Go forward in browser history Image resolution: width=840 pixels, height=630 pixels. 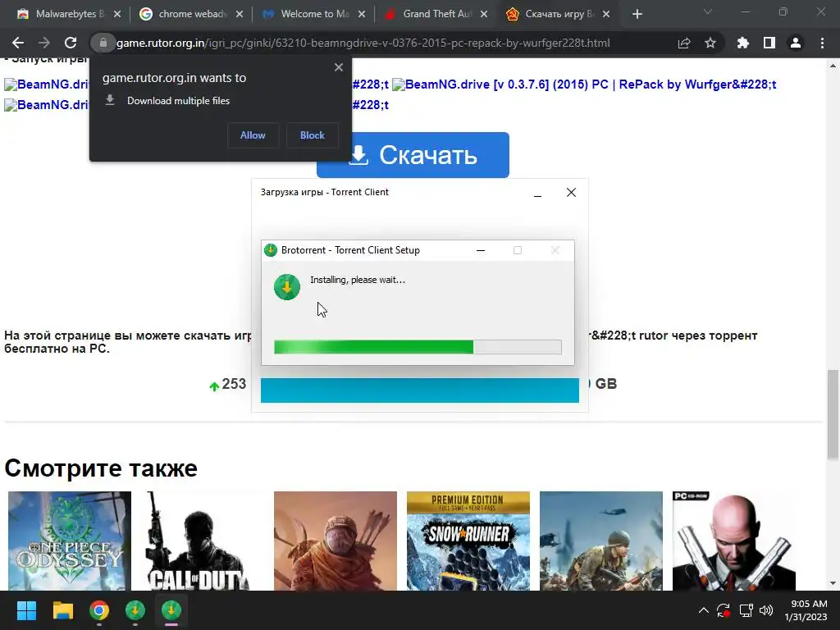tap(44, 43)
